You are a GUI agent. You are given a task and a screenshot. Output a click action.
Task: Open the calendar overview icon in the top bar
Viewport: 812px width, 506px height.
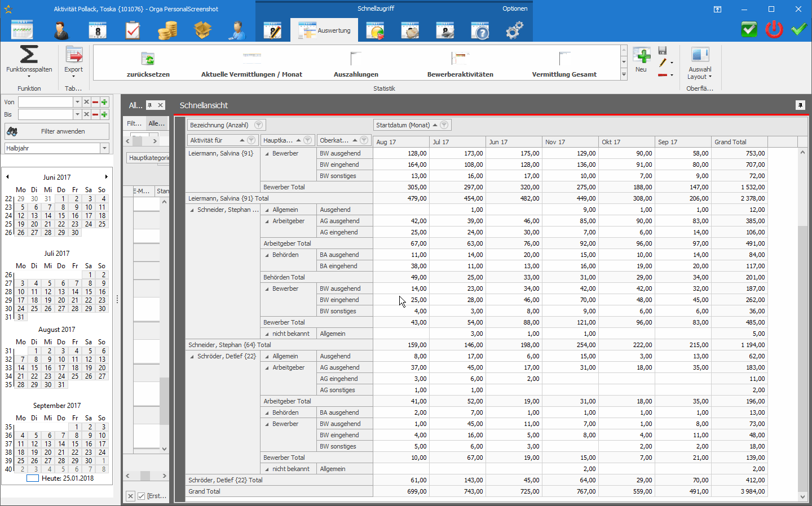[x=22, y=30]
